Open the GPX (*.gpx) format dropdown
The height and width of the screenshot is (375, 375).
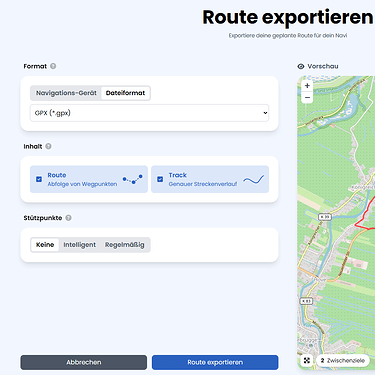point(149,113)
